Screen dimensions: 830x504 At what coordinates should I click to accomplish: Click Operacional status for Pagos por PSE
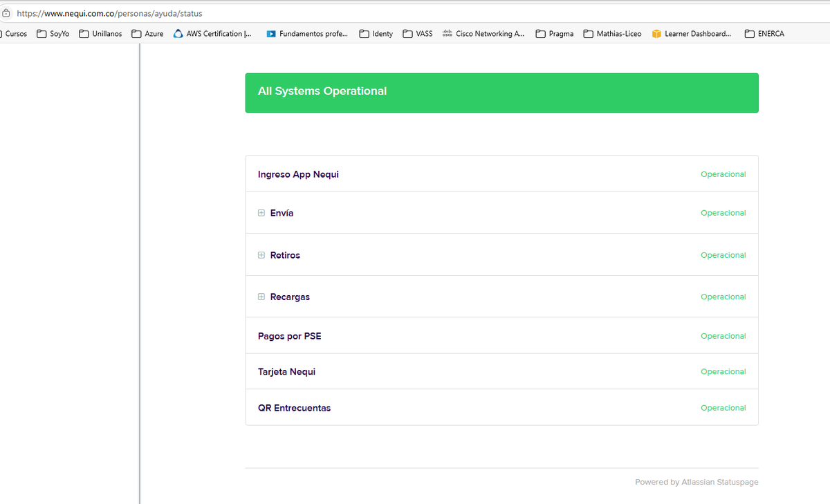click(x=723, y=336)
